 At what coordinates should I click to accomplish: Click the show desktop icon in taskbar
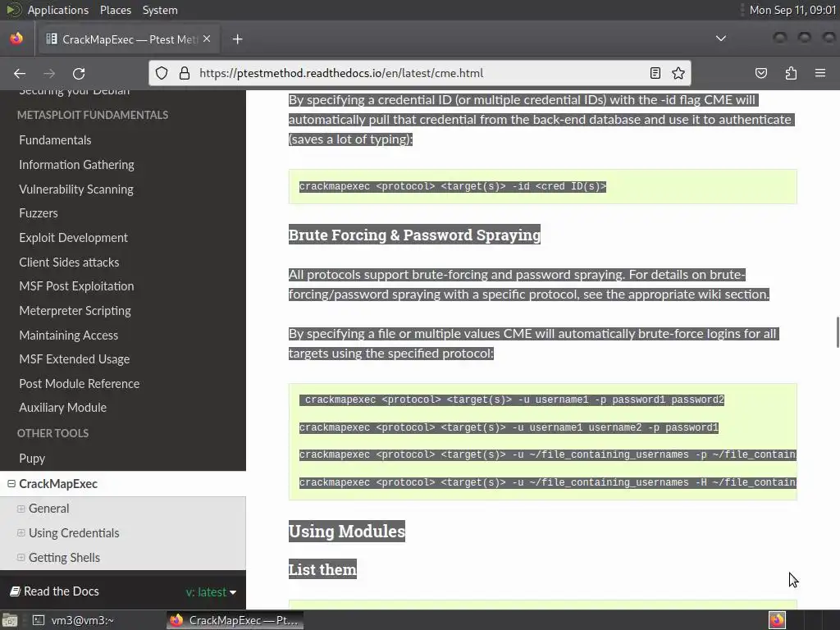click(x=10, y=620)
